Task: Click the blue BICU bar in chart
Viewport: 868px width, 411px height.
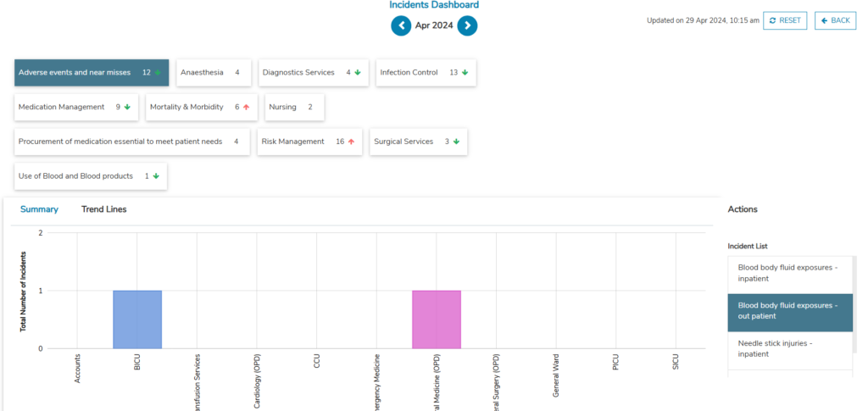Action: click(137, 319)
